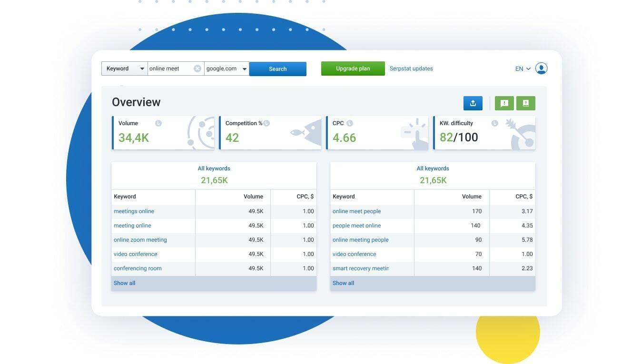Open the 'meetings online' keyword link

[134, 211]
